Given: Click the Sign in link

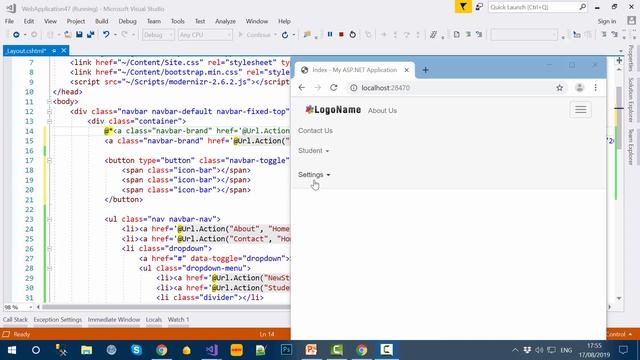Looking at the screenshot, I should pos(607,21).
